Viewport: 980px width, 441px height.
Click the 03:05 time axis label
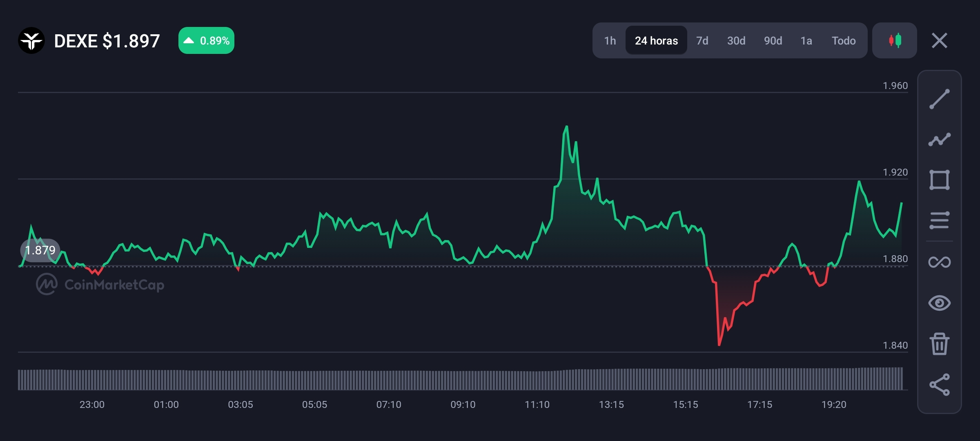click(x=241, y=405)
